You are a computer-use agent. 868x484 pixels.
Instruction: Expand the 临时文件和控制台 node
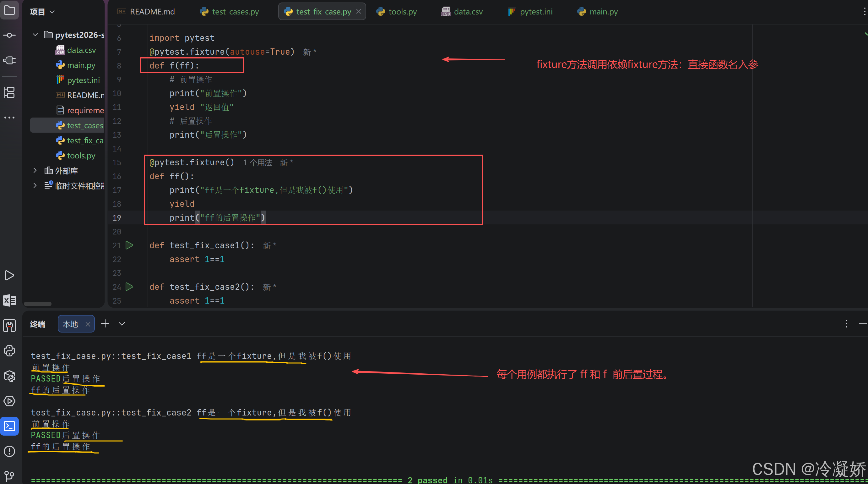[x=35, y=185]
